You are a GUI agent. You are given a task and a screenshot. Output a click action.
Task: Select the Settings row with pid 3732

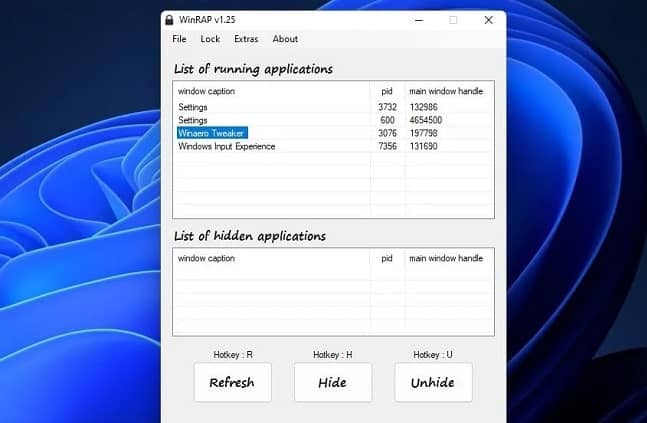pyautogui.click(x=333, y=107)
